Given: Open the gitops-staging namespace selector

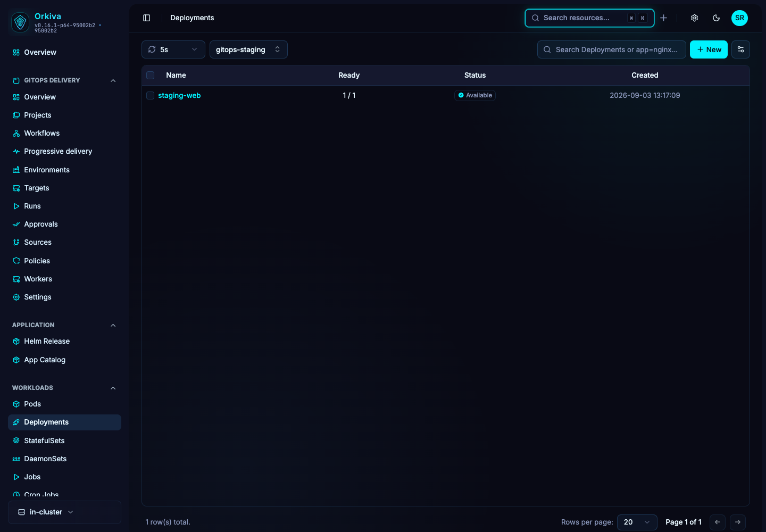Looking at the screenshot, I should [248, 49].
